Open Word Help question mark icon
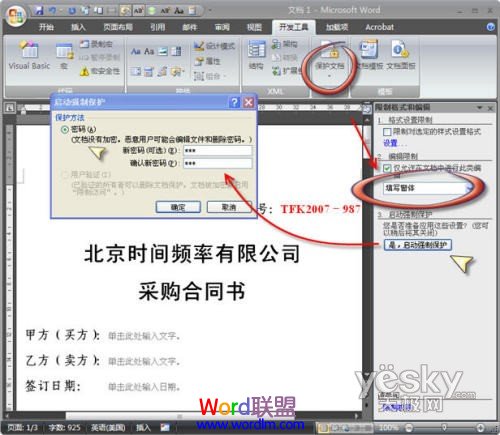Viewport: 500px width, 435px height. pyautogui.click(x=491, y=27)
